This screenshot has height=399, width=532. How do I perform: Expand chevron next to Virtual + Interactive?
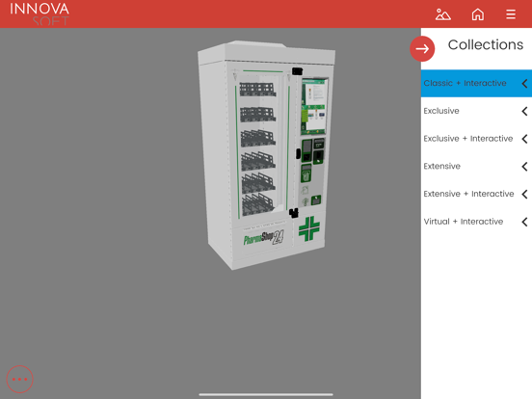click(x=524, y=222)
